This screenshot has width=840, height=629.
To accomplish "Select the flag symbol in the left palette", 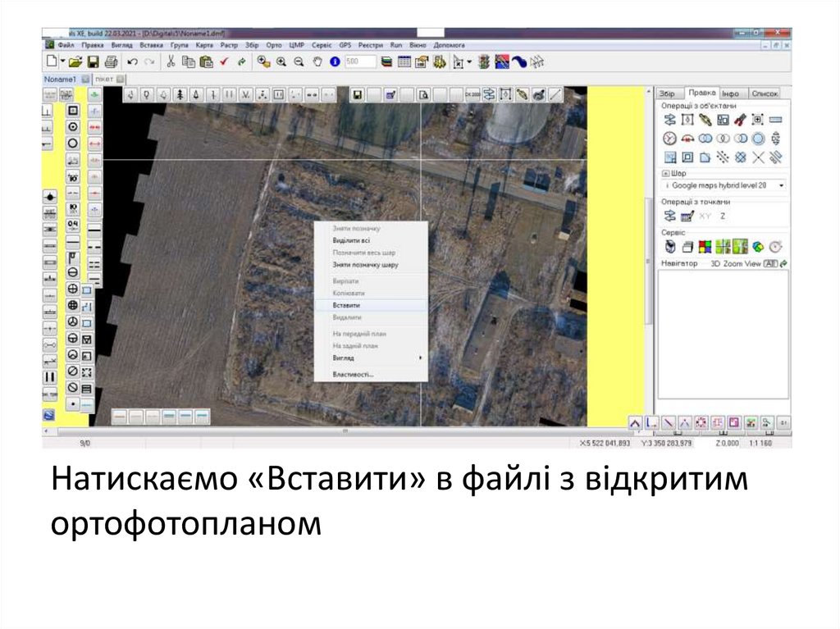I will coord(73,258).
